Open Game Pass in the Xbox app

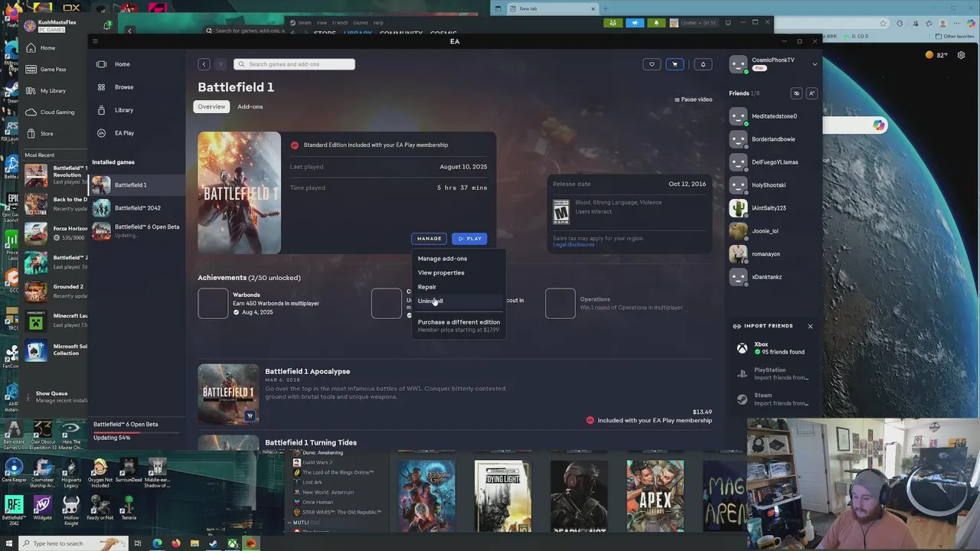[x=54, y=70]
